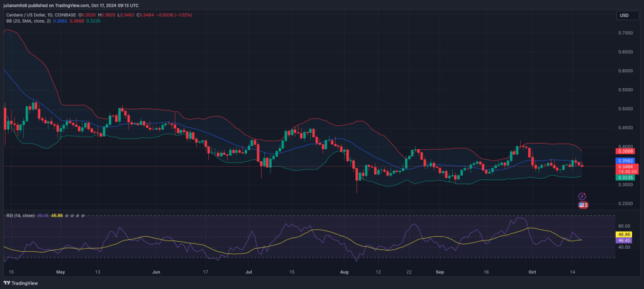Click the green BB lower value 0.3235 in legend

(x=93, y=21)
